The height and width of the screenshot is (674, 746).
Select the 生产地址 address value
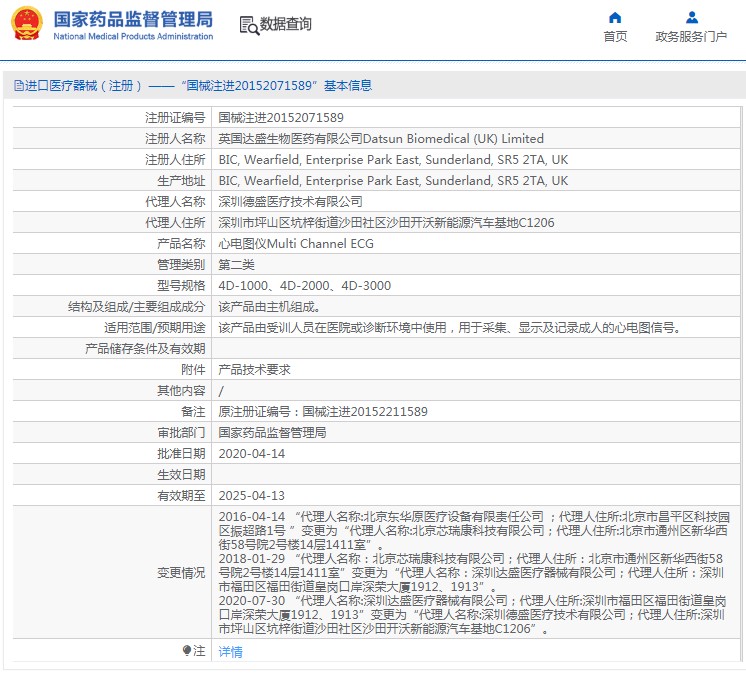[x=393, y=180]
